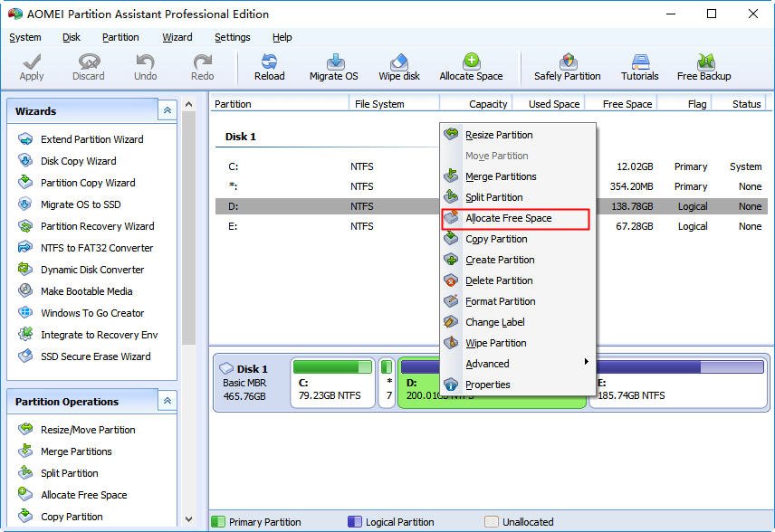Choose Wipe Partition from context menu
The image size is (775, 532).
[x=518, y=343]
